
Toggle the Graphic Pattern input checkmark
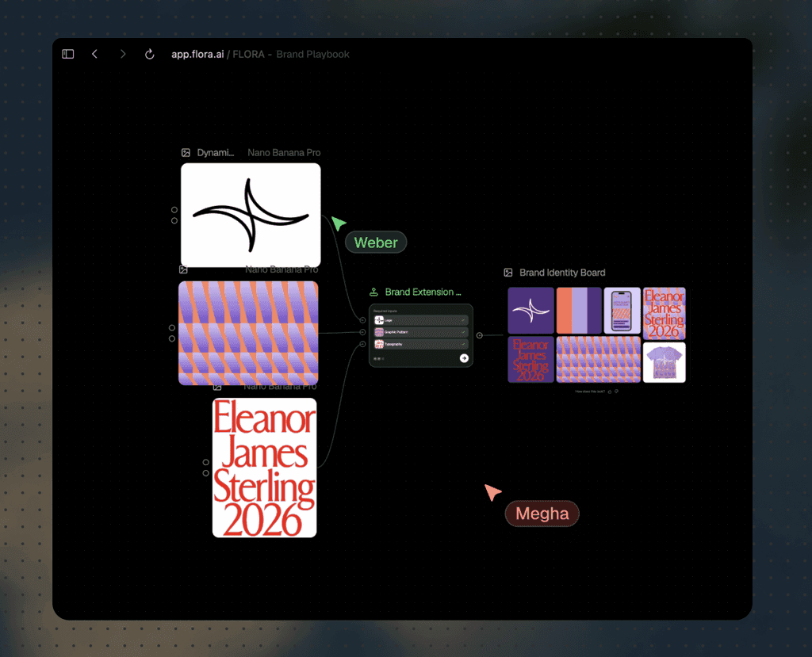[463, 332]
